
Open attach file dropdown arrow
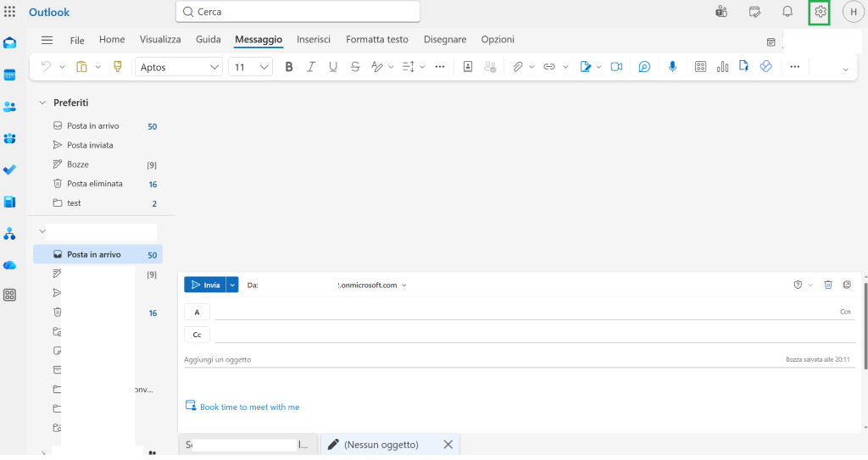(531, 67)
